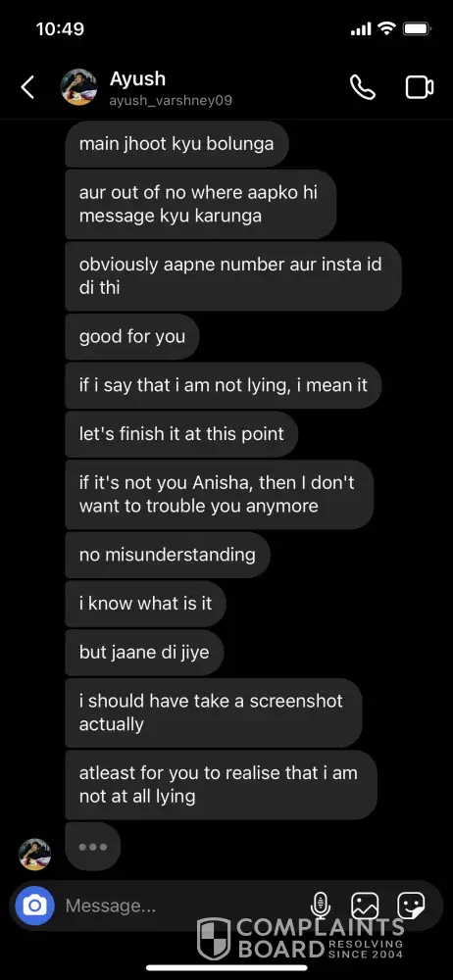
Task: Tap the "no misunderstanding" message bubble
Action: 168,555
